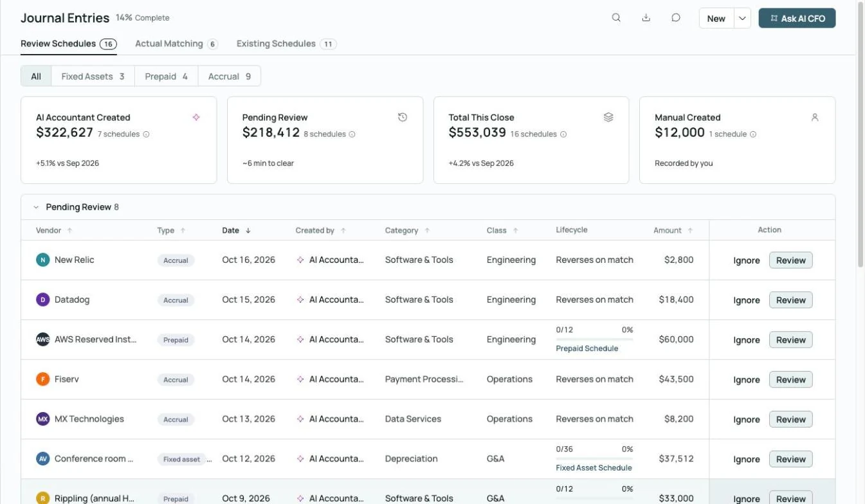865x504 pixels.
Task: Click the info icon beside 7 schedules
Action: click(146, 134)
